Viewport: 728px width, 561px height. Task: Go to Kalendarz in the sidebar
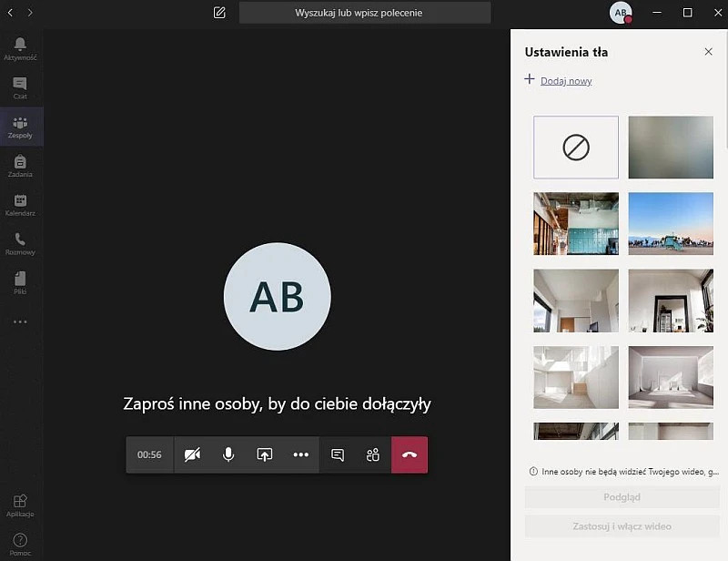tap(20, 205)
